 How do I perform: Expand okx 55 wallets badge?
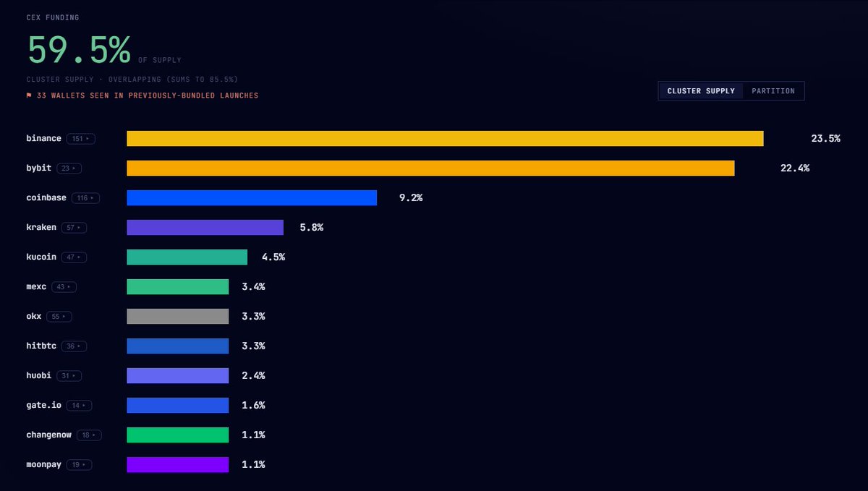click(59, 316)
